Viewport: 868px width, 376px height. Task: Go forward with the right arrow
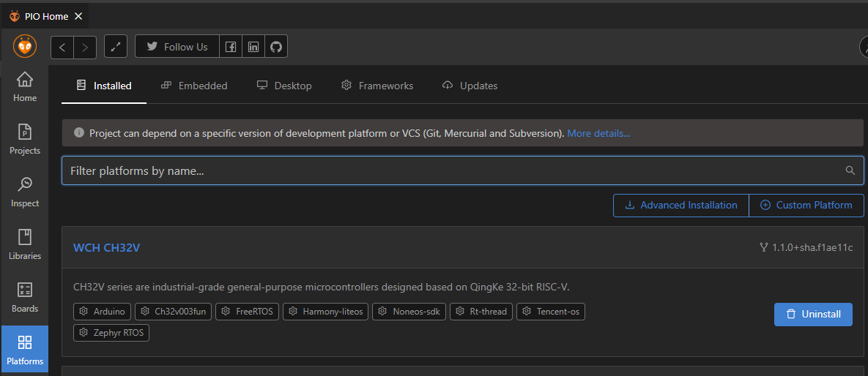(85, 47)
